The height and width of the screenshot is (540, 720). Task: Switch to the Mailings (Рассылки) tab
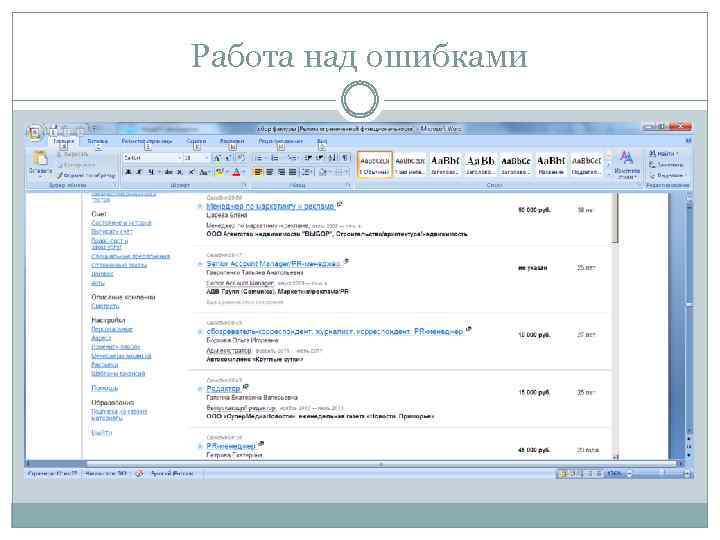coord(232,141)
